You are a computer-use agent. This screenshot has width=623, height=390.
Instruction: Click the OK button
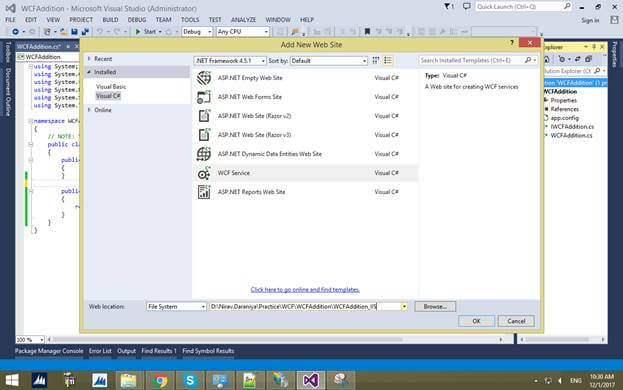click(x=476, y=321)
